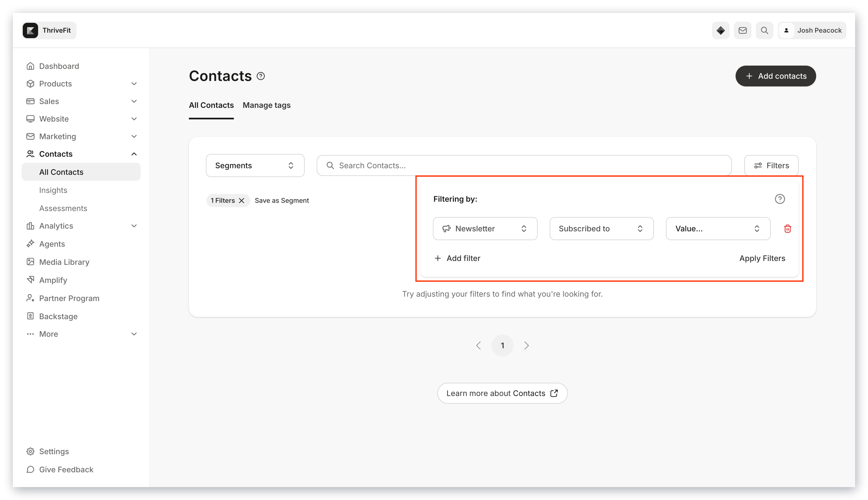Open Products section in sidebar

tap(55, 83)
